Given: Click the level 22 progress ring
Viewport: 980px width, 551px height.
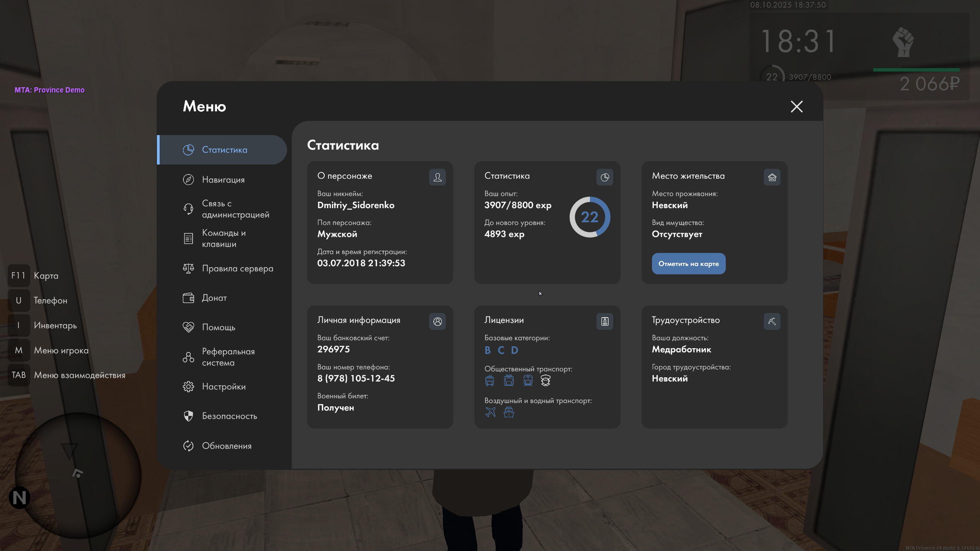Looking at the screenshot, I should coord(590,217).
